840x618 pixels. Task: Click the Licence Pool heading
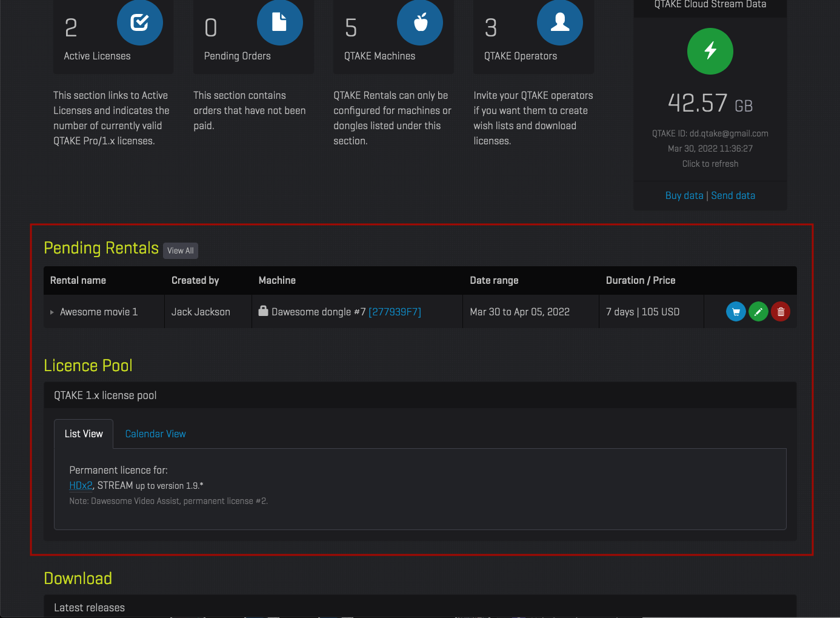88,366
